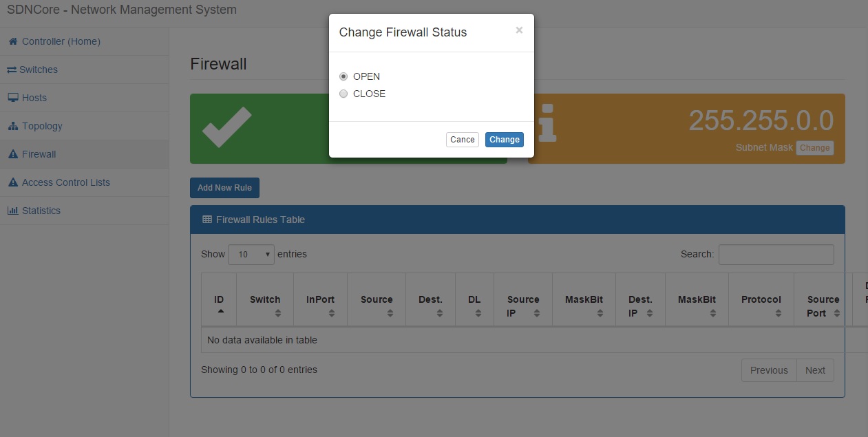Click the exchange arrows icon beside Switches

(12, 70)
